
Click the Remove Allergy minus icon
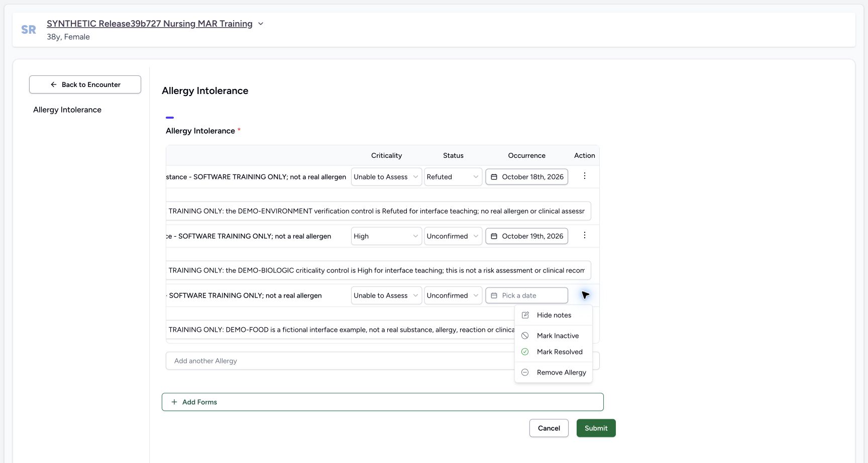[525, 373]
